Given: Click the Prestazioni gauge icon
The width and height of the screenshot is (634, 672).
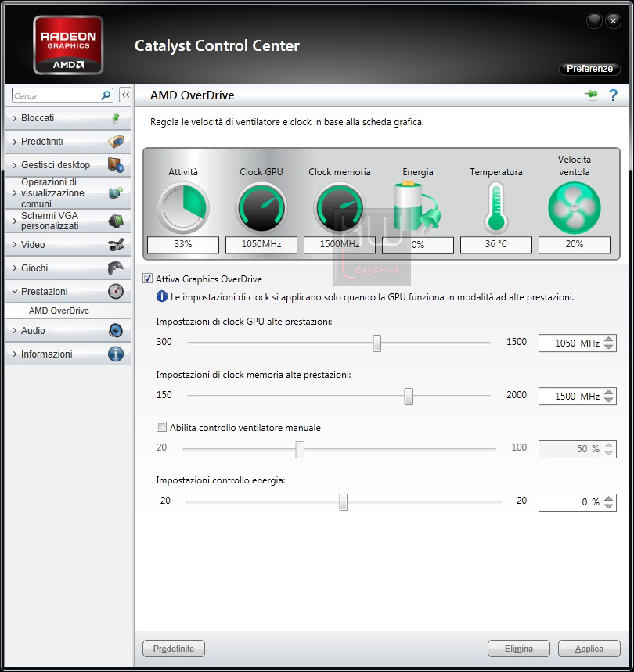Looking at the screenshot, I should coord(116,292).
